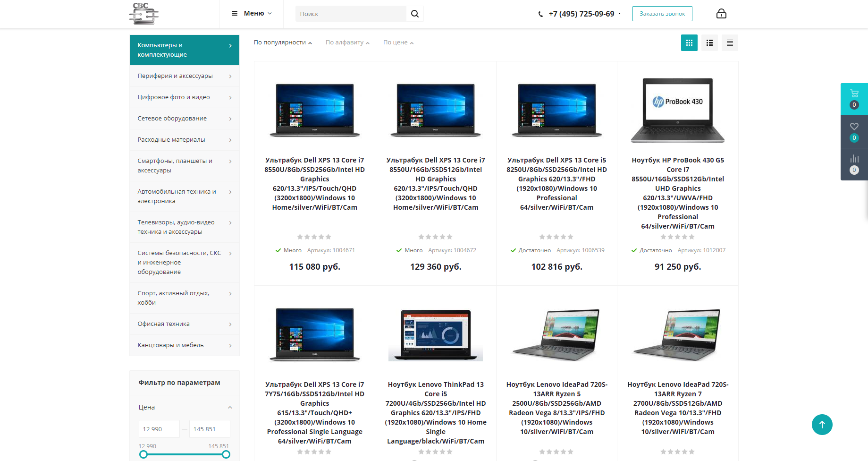Click Артикул: 1006539 text
This screenshot has width=868, height=461.
[x=581, y=250]
